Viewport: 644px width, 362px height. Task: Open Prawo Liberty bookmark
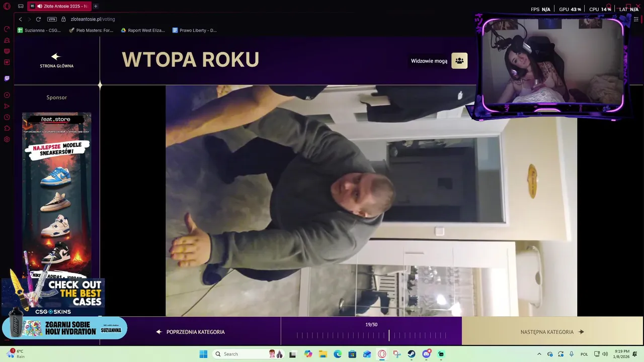[x=195, y=30]
